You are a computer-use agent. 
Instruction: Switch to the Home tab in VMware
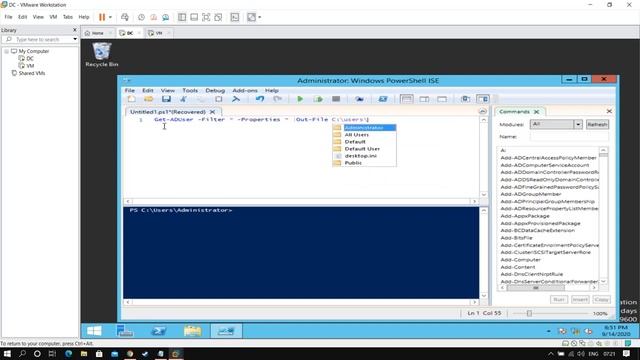pyautogui.click(x=97, y=33)
